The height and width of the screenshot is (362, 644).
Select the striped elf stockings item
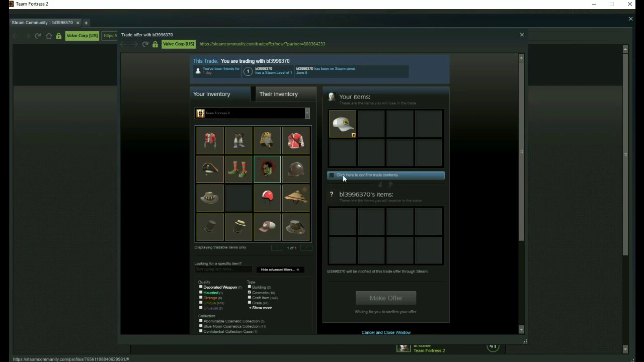pos(238,169)
